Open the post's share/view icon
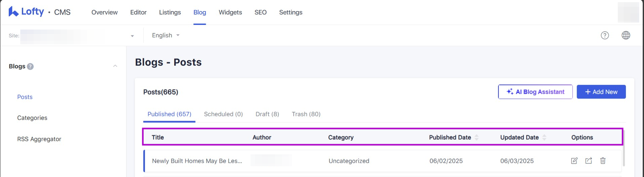Screen dimensions: 644x177 589,161
